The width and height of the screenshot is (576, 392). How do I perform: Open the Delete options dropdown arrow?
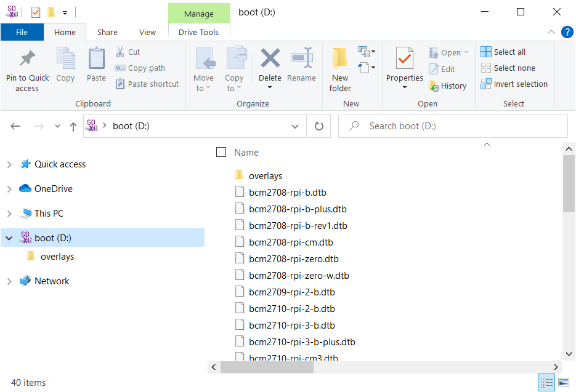[x=270, y=87]
